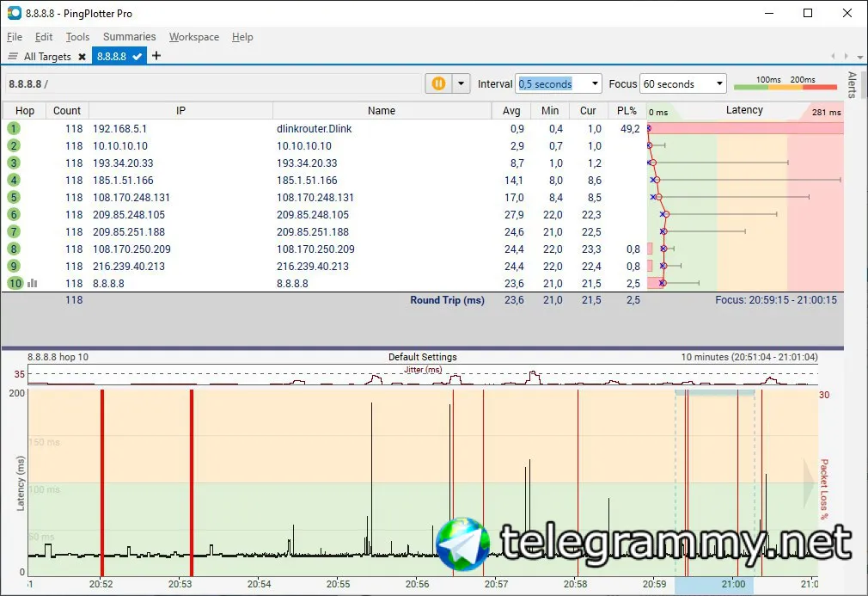Click the 8.8.8.8 hop 10 graph title

pyautogui.click(x=58, y=357)
